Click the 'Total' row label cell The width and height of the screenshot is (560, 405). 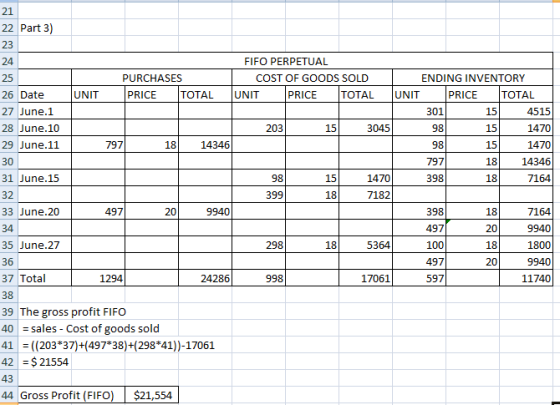[44, 278]
